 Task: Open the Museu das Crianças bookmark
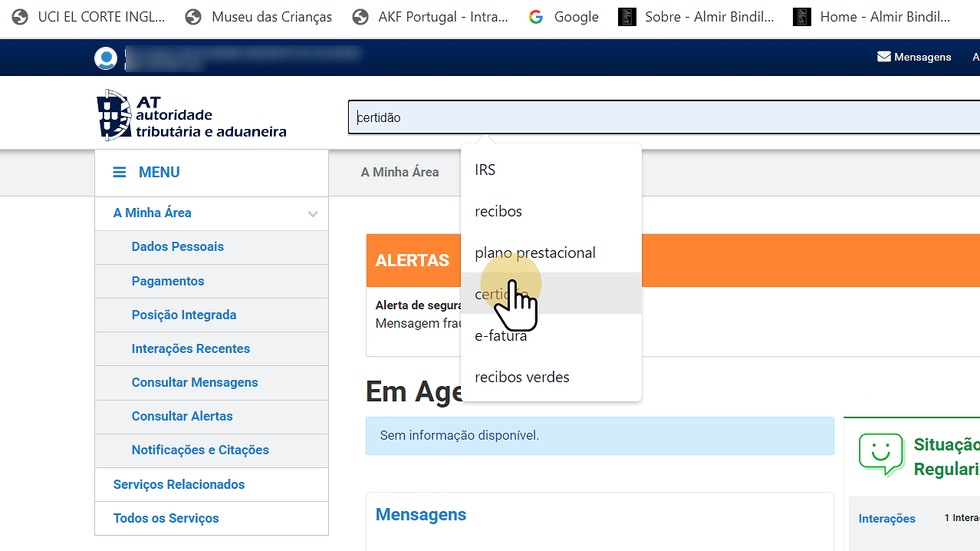[271, 17]
